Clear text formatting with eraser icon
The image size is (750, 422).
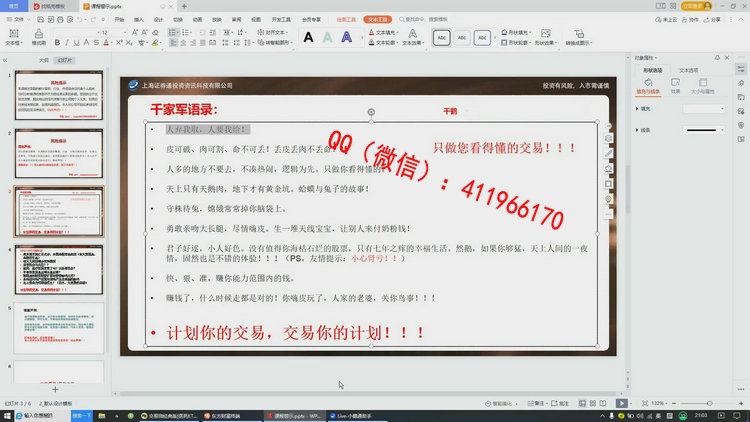coord(155,32)
